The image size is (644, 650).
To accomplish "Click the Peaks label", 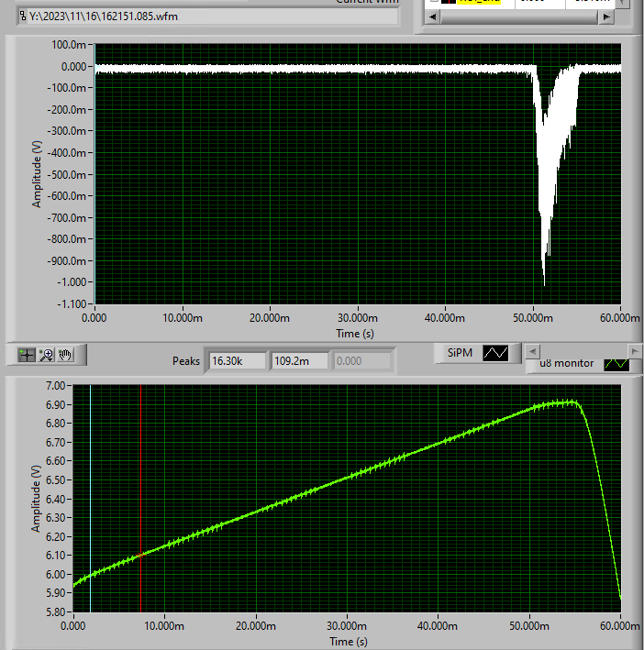I will click(x=186, y=361).
